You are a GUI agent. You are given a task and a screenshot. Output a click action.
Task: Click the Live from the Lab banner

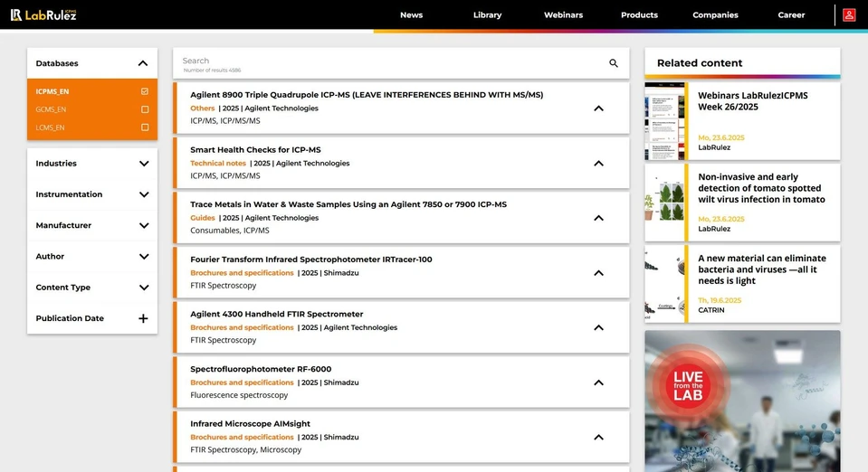tap(742, 401)
